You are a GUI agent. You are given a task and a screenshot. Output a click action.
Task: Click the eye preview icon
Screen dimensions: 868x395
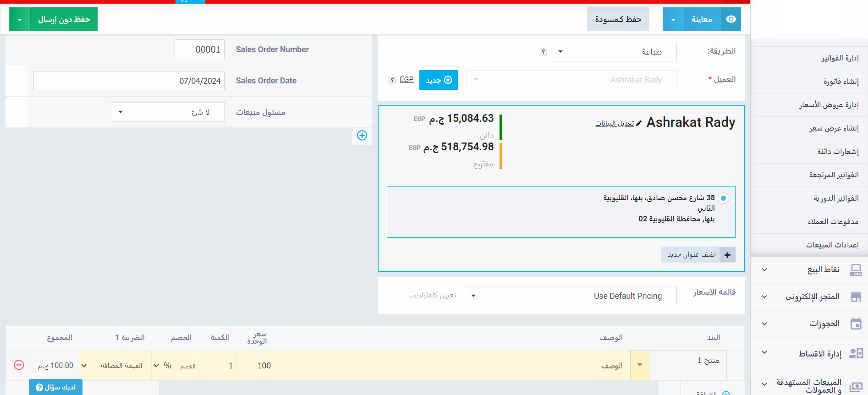[x=731, y=19]
